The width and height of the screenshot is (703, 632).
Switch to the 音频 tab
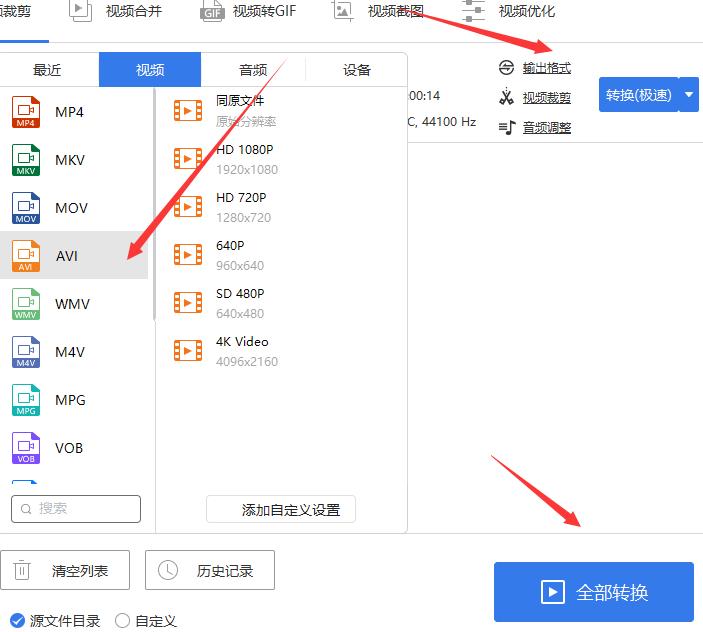pos(253,70)
